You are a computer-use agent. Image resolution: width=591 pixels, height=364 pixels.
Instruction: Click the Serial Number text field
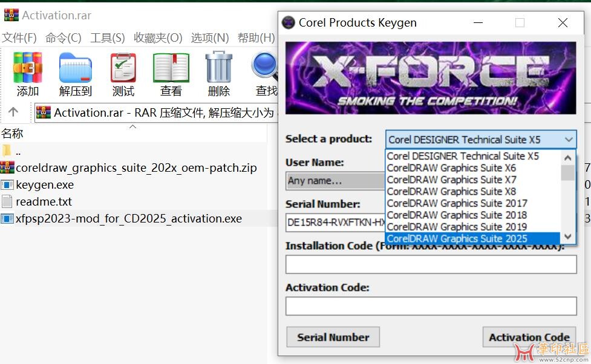[x=336, y=223]
